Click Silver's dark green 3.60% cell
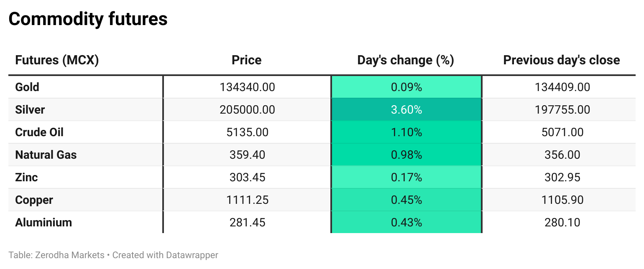644x269 pixels. tap(406, 110)
